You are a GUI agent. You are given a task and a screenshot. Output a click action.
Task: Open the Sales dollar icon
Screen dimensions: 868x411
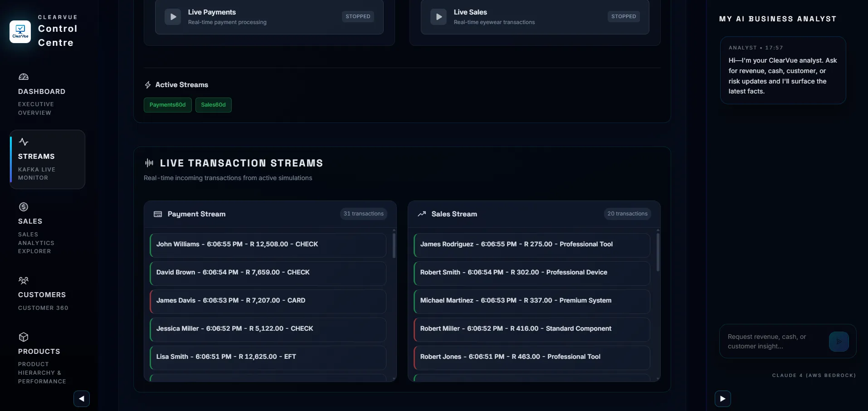[24, 207]
